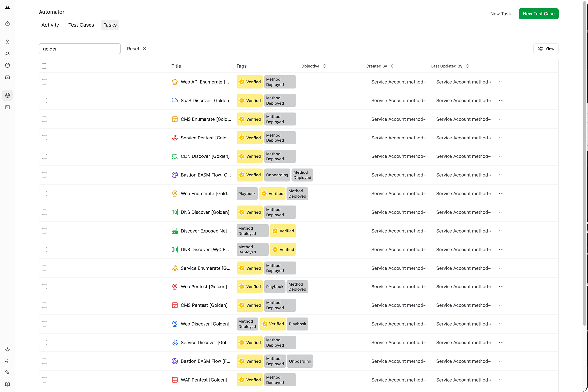Reset the search filter
The image size is (588, 392).
coord(137,49)
